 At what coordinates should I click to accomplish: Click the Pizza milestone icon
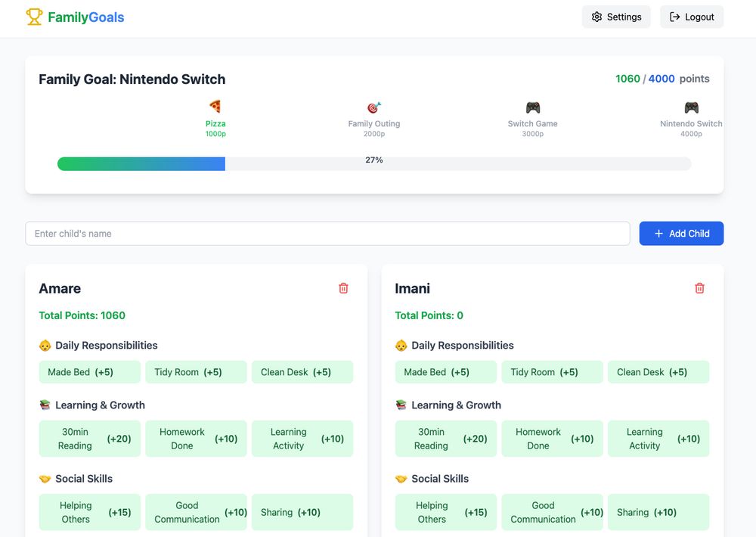tap(215, 106)
